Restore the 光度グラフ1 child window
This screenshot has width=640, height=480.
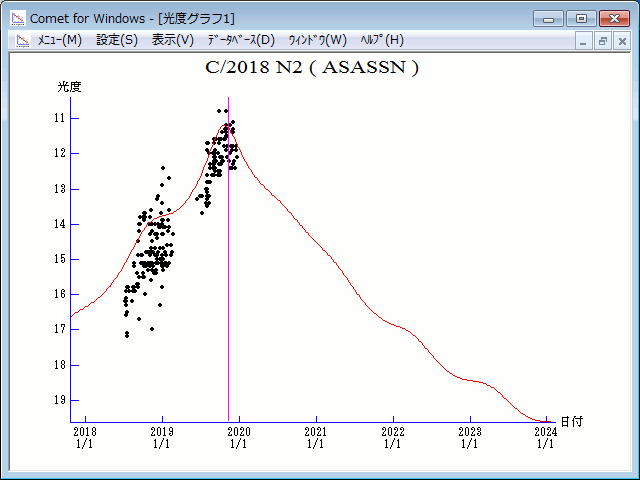(602, 41)
